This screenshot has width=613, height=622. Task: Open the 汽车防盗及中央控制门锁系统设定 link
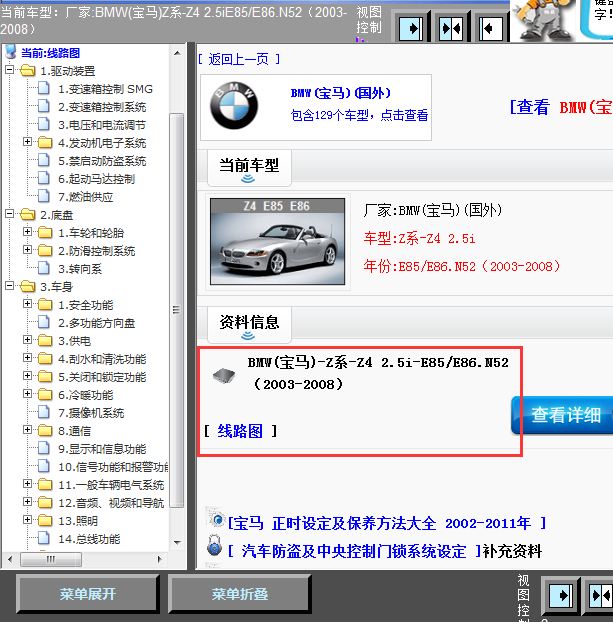(x=354, y=551)
